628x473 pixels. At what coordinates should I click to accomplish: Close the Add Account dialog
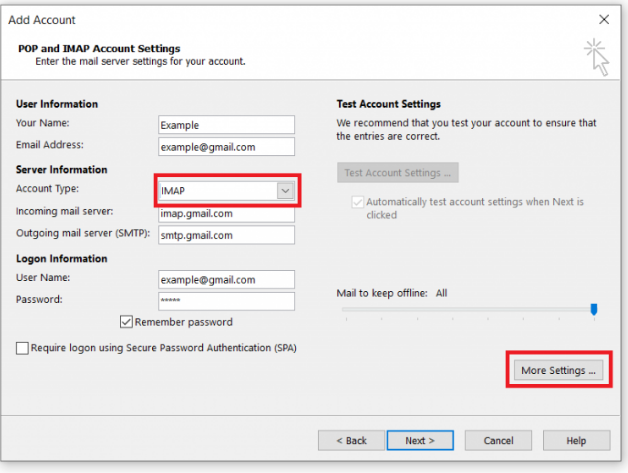(604, 19)
